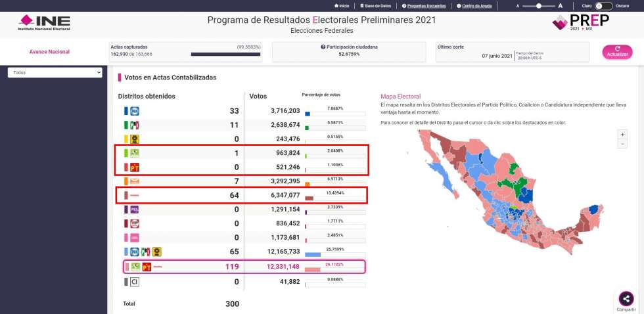Click the PAN party logo in the 33-district row

[x=135, y=111]
